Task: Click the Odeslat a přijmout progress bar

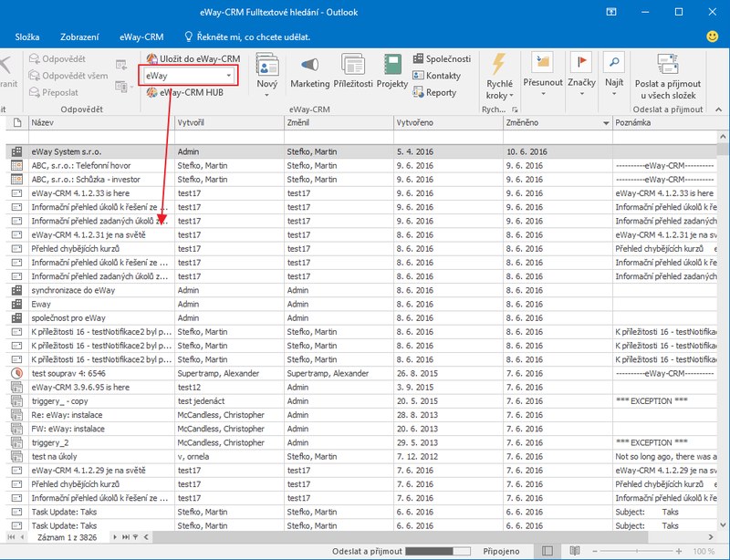Action: pyautogui.click(x=438, y=551)
